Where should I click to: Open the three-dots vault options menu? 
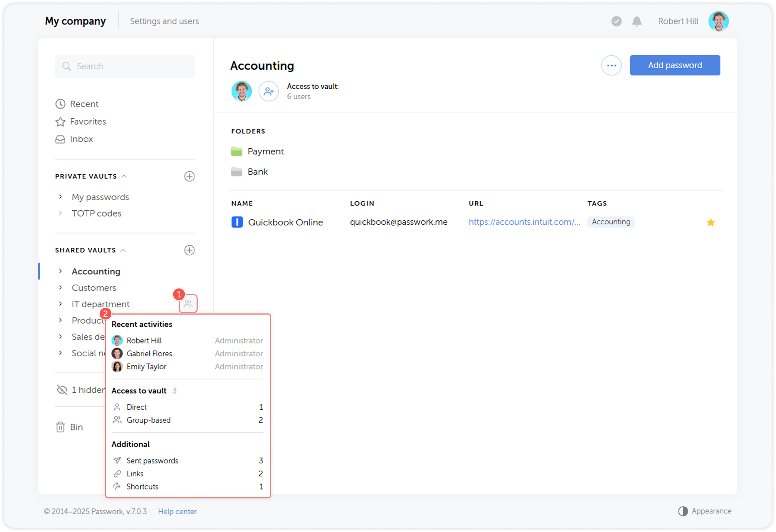611,65
